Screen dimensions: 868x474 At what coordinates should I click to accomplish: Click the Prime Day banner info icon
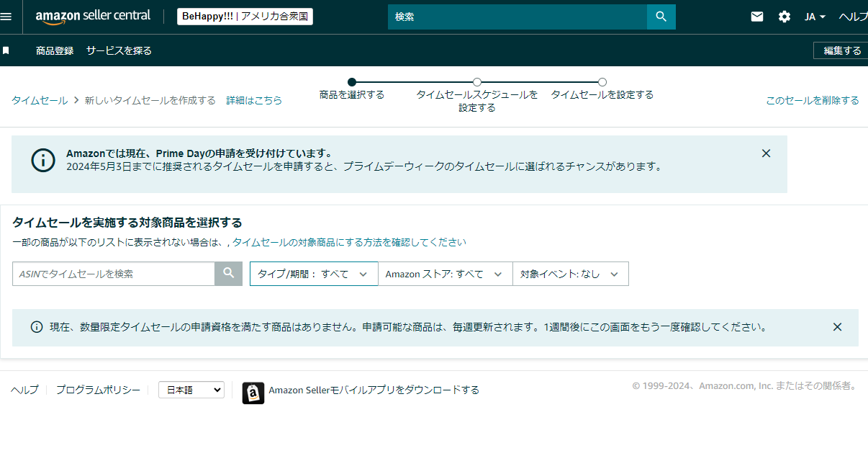pyautogui.click(x=43, y=160)
